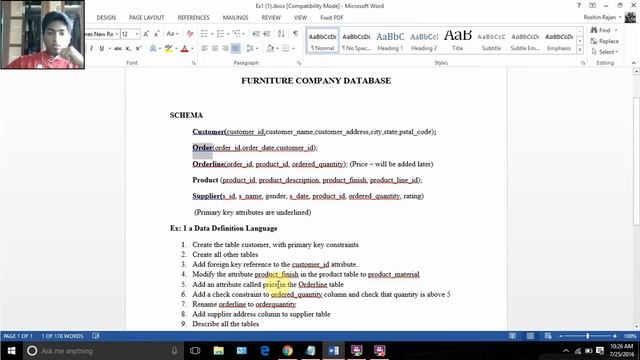Image resolution: width=640 pixels, height=360 pixels.
Task: Open File Explorer from taskbar
Action: [219, 351]
